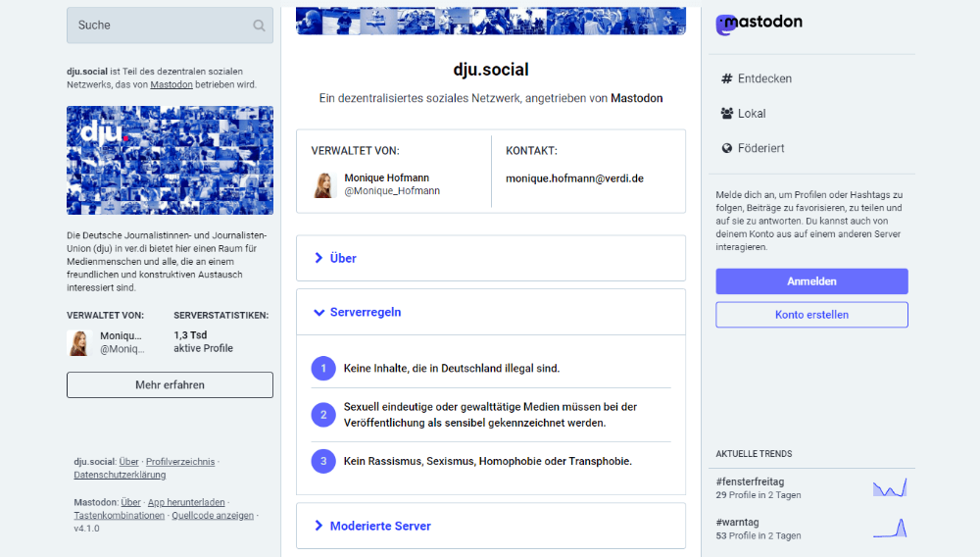Viewport: 980px width, 557px height.
Task: Expand the Moderierte Server section
Action: (x=491, y=526)
